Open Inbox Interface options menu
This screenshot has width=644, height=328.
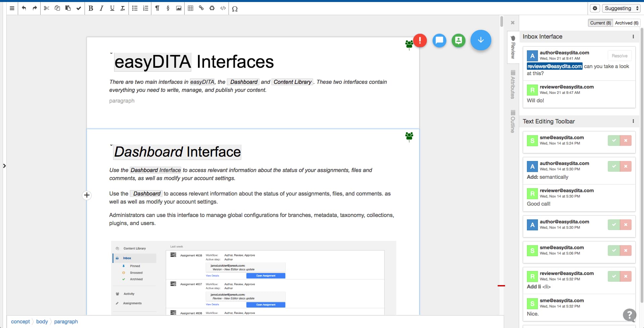coord(633,37)
